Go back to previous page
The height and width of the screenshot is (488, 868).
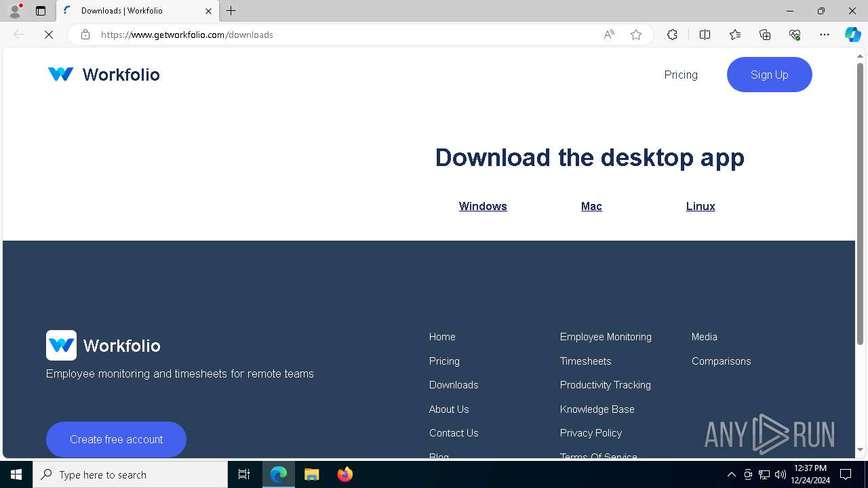pyautogui.click(x=19, y=35)
